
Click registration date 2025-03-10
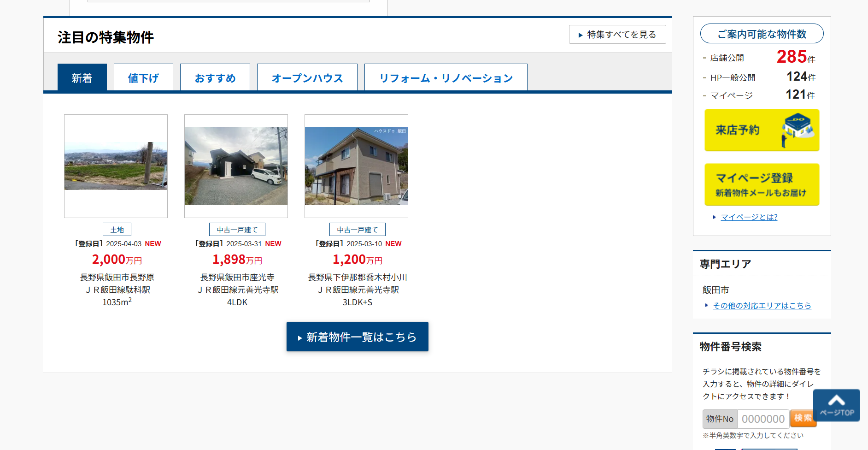coord(364,244)
